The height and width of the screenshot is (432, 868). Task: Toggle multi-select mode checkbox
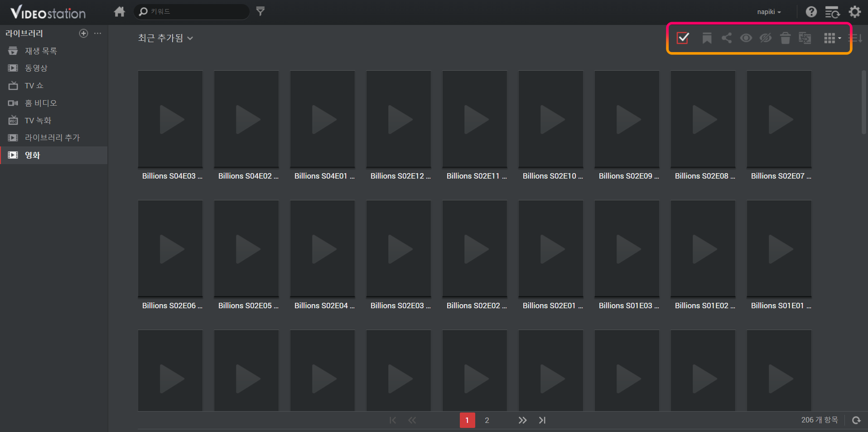(x=683, y=38)
